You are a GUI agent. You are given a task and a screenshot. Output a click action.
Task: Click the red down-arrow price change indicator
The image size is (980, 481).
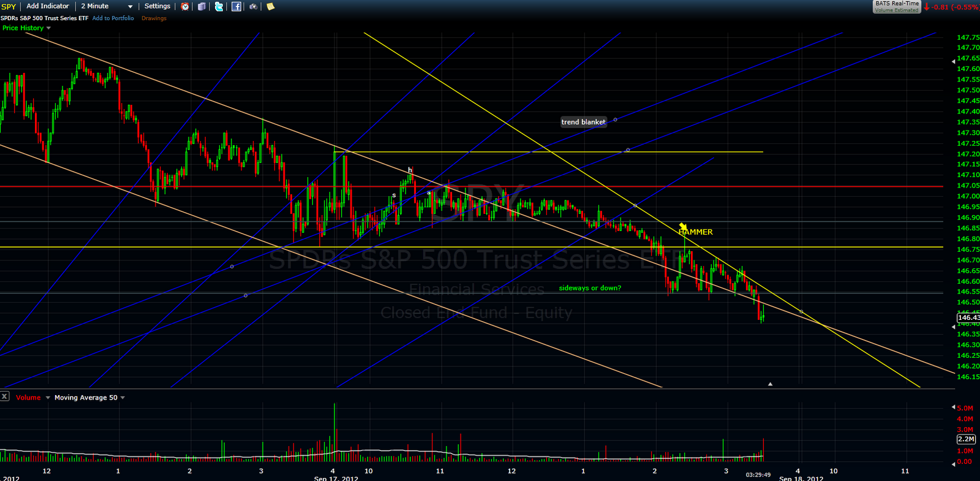point(927,7)
